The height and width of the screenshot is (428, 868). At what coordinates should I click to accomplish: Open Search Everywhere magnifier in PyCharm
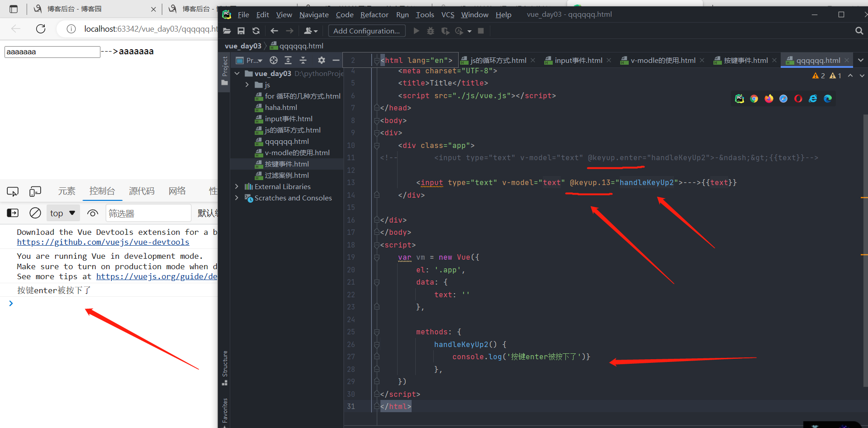859,31
